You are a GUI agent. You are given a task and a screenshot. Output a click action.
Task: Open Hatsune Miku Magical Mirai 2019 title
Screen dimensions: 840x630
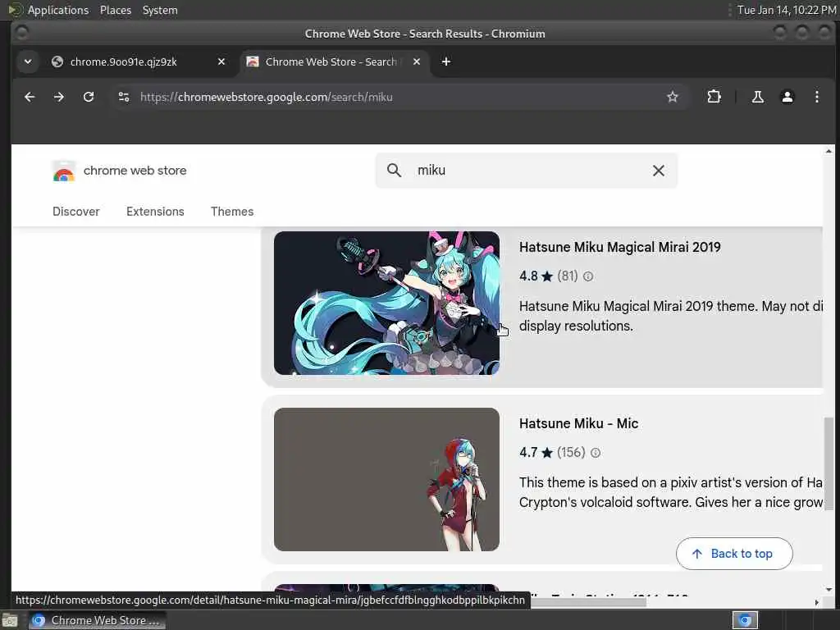620,247
